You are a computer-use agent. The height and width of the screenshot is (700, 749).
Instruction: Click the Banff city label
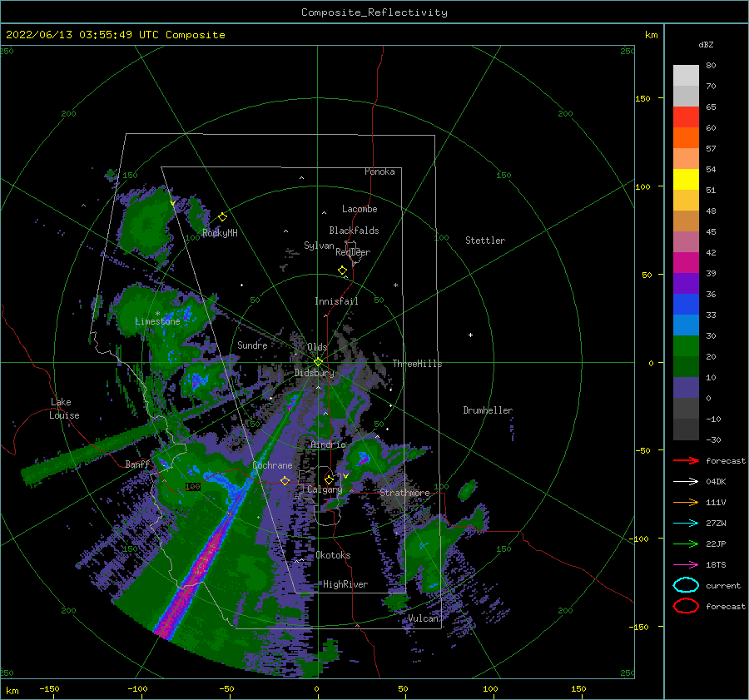point(137,464)
